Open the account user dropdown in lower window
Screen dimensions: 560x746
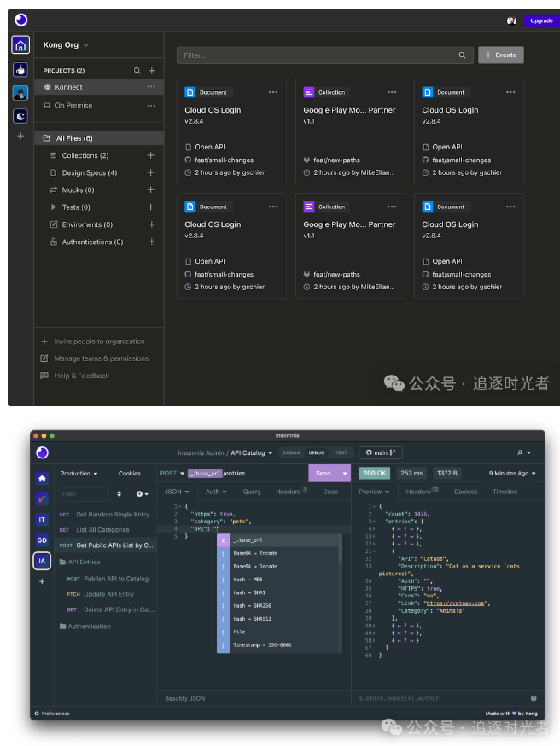[x=524, y=452]
